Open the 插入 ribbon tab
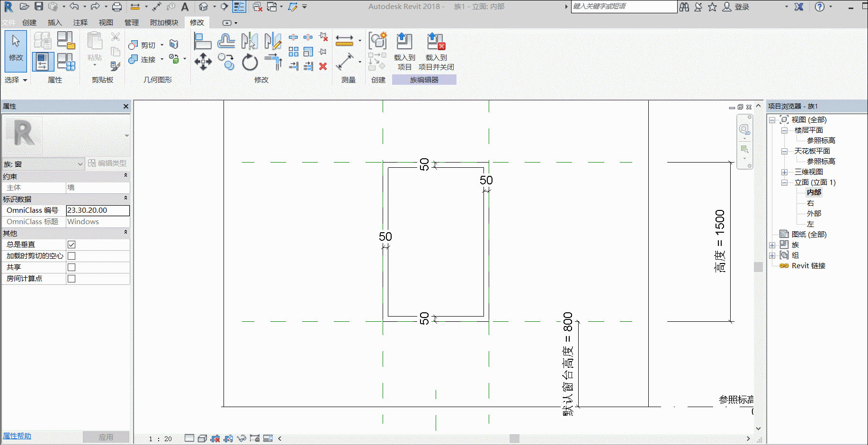The image size is (868, 445). 54,22
